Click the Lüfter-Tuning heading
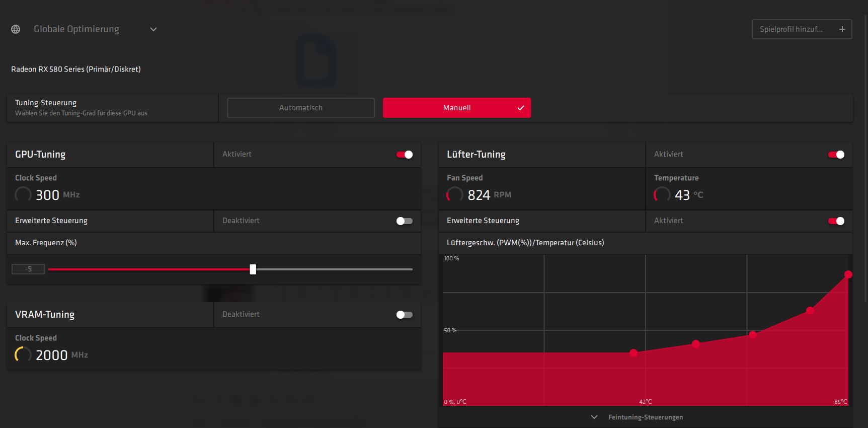Image resolution: width=868 pixels, height=428 pixels. pos(476,155)
